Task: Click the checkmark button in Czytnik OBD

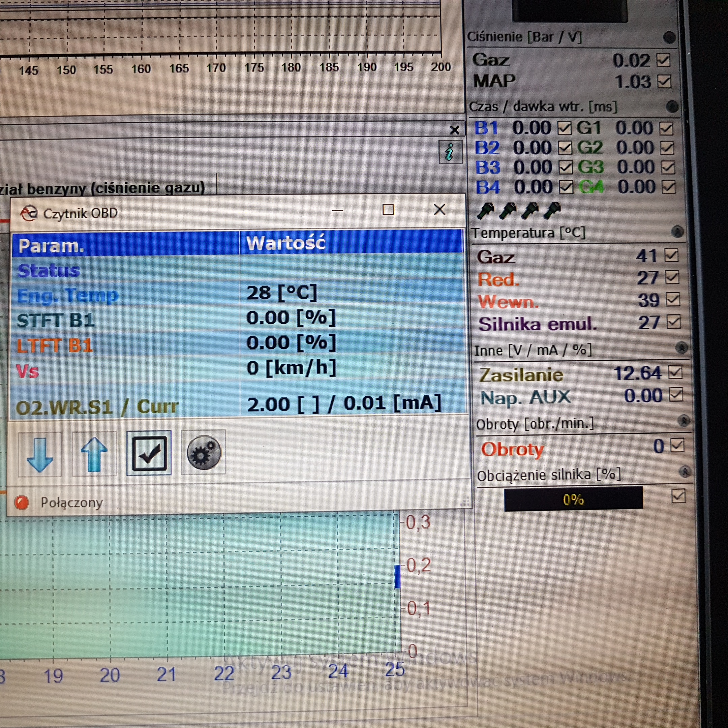Action: tap(149, 453)
